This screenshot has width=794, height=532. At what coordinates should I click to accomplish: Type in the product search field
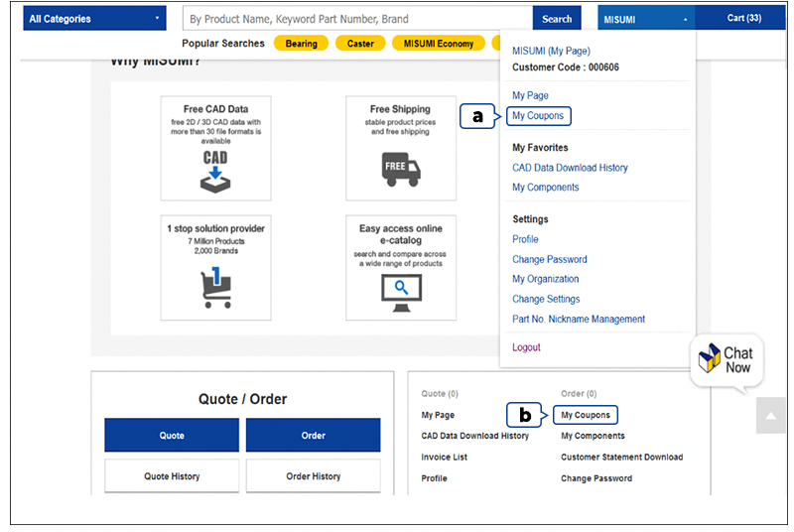click(x=357, y=19)
